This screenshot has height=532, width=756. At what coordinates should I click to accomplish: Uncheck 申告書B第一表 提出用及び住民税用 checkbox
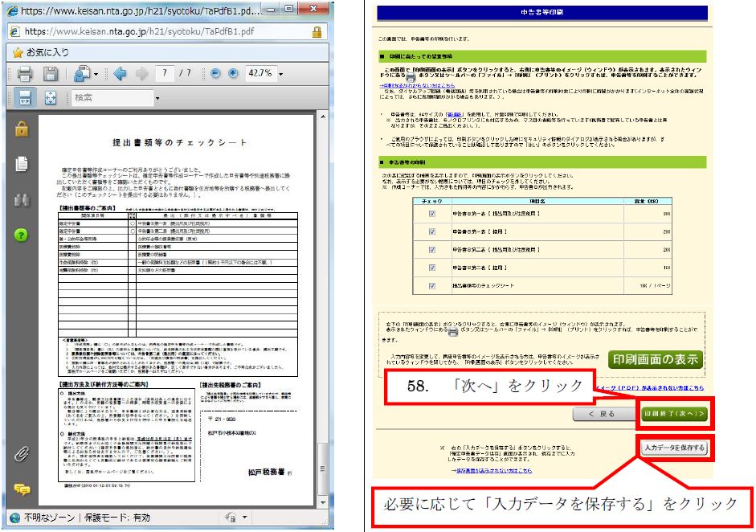point(432,214)
